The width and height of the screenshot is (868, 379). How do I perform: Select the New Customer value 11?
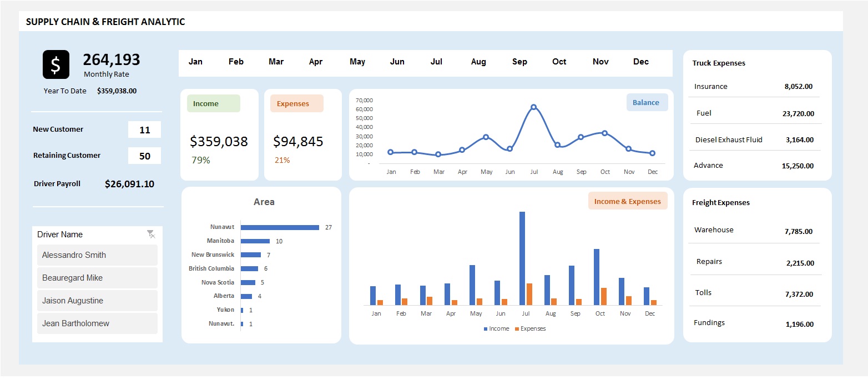click(145, 129)
